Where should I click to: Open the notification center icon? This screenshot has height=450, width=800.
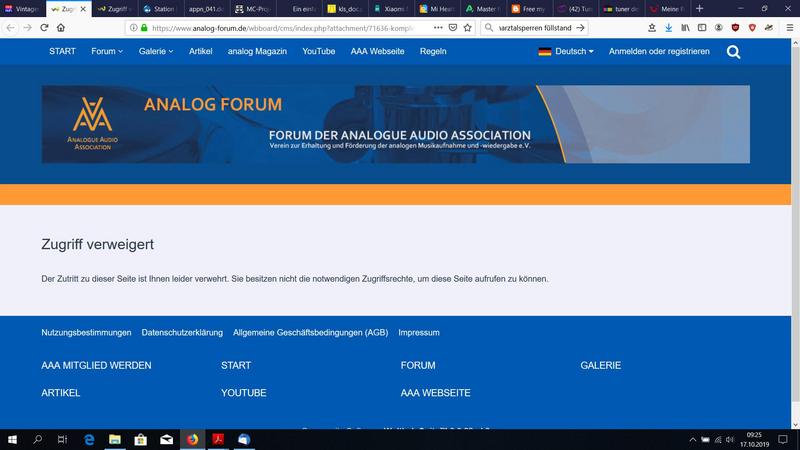tap(783, 439)
